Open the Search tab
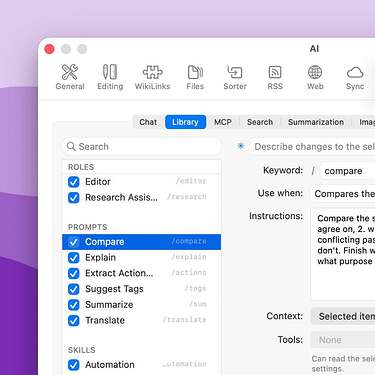Image resolution: width=375 pixels, height=375 pixels. pyautogui.click(x=260, y=122)
